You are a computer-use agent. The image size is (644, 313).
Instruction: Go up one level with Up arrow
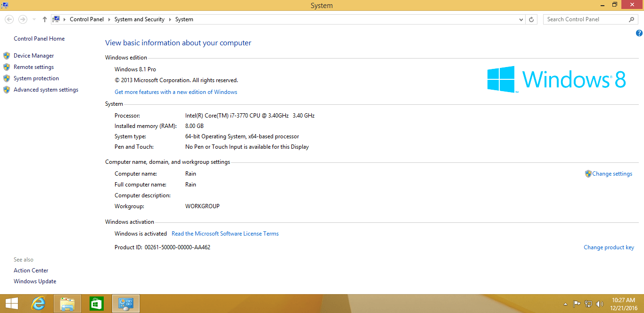pos(45,19)
